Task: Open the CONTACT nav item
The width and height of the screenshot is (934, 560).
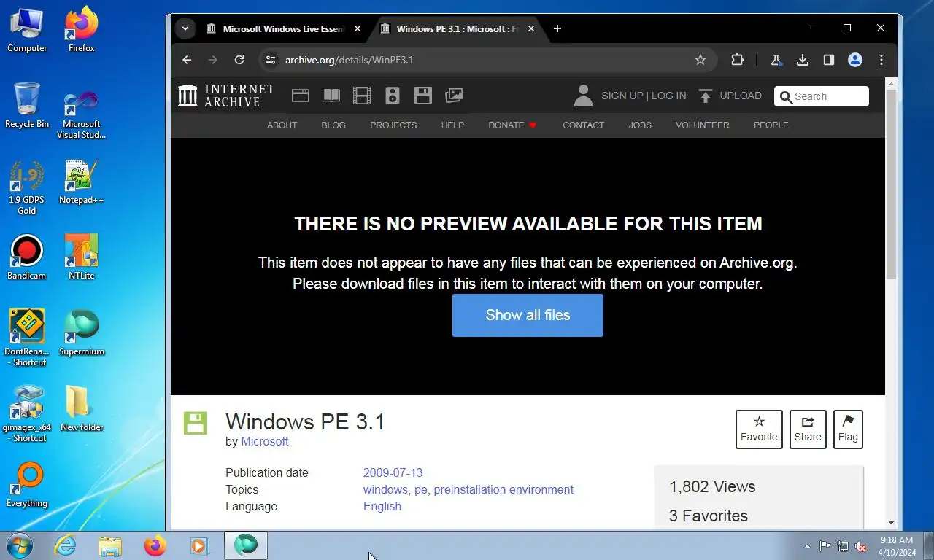Action: [583, 125]
